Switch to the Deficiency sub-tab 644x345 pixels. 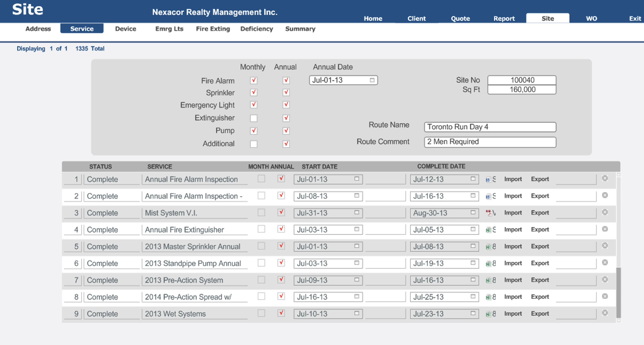[x=257, y=29]
